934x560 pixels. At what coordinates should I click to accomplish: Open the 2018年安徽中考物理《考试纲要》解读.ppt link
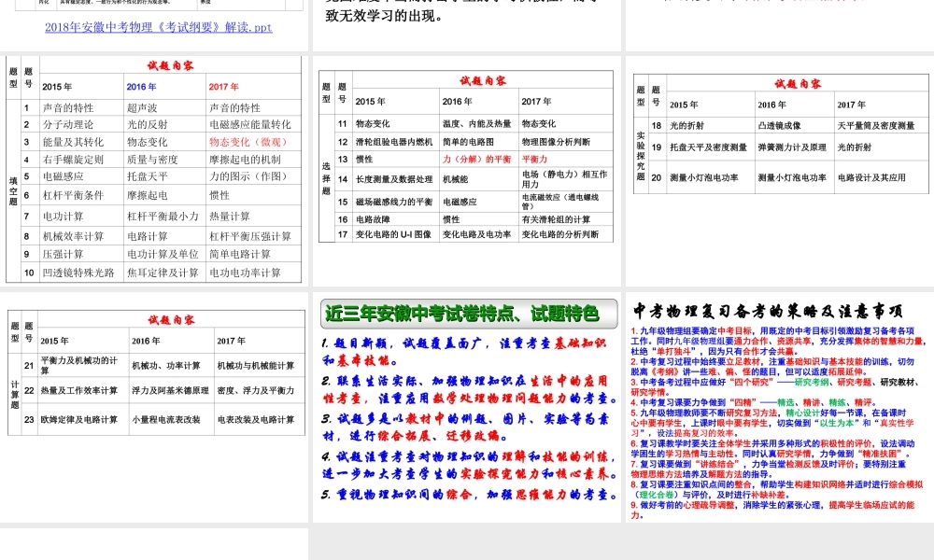pyautogui.click(x=159, y=27)
